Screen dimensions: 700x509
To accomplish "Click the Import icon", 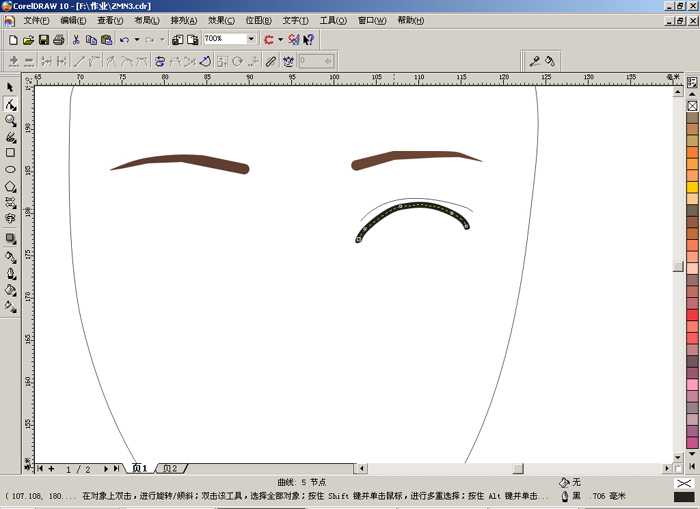I will tap(177, 40).
